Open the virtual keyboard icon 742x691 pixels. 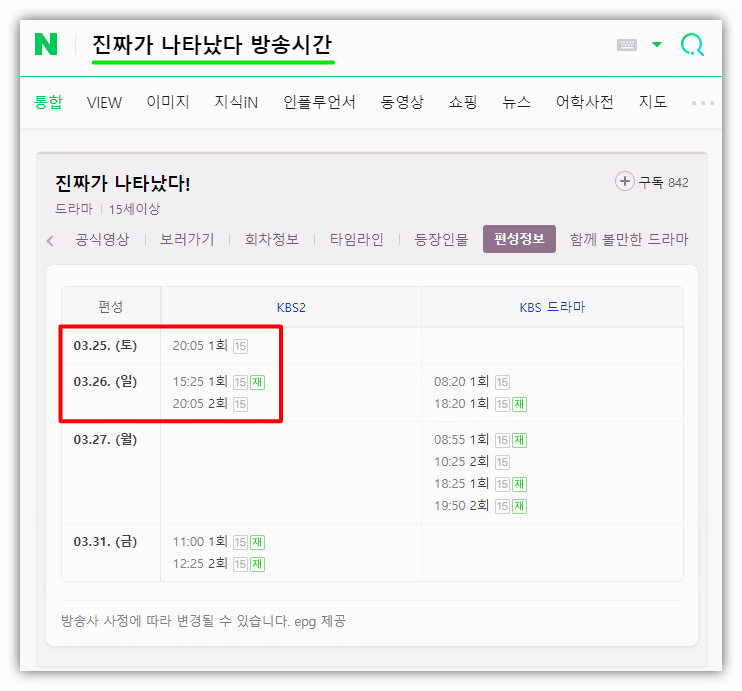pos(627,45)
